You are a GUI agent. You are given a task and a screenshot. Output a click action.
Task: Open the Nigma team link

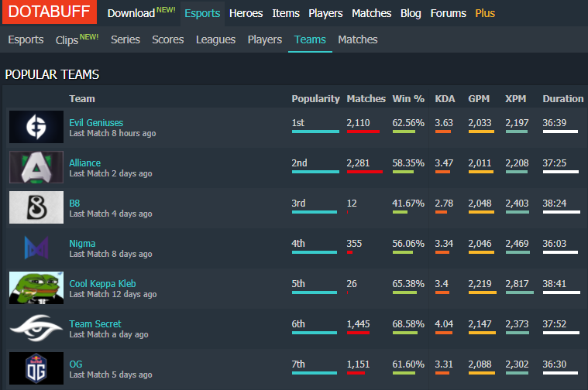tap(82, 244)
